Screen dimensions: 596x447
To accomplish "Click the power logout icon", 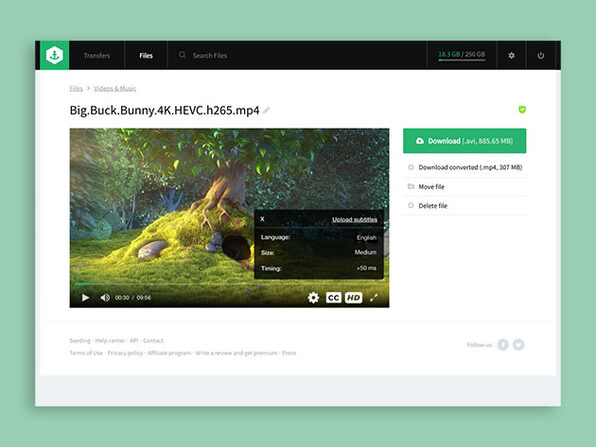I will coord(541,55).
